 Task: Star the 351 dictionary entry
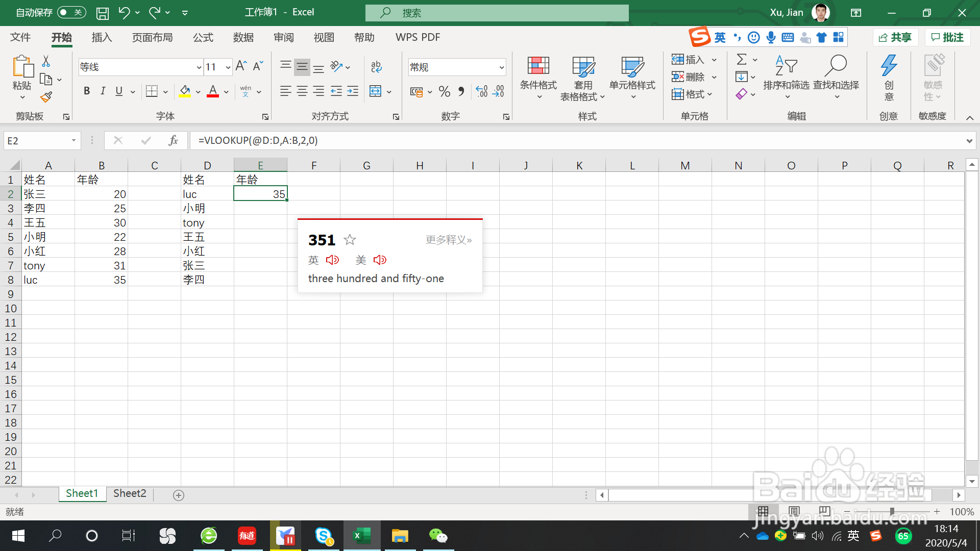pyautogui.click(x=350, y=240)
